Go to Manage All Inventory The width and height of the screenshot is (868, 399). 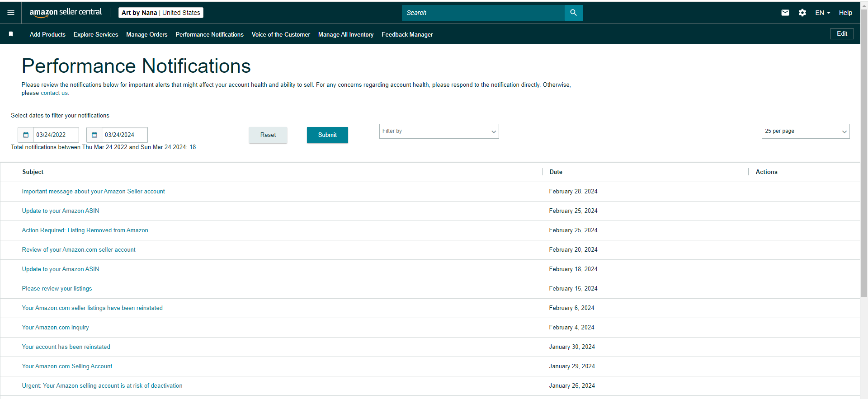(346, 34)
